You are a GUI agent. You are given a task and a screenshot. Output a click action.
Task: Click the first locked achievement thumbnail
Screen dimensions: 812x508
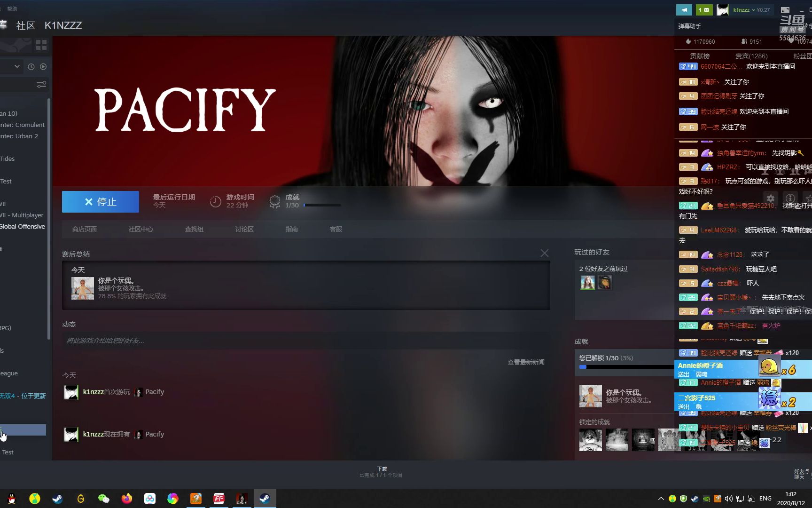(591, 440)
